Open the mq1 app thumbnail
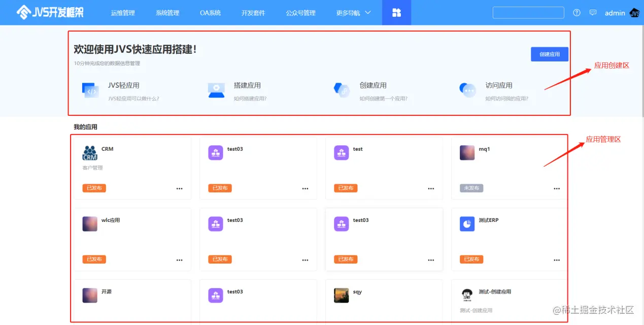Screen dimensions: 644x325 [467, 153]
